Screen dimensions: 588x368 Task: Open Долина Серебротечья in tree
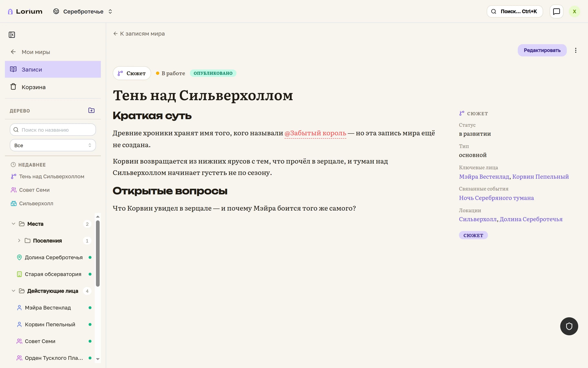(53, 257)
